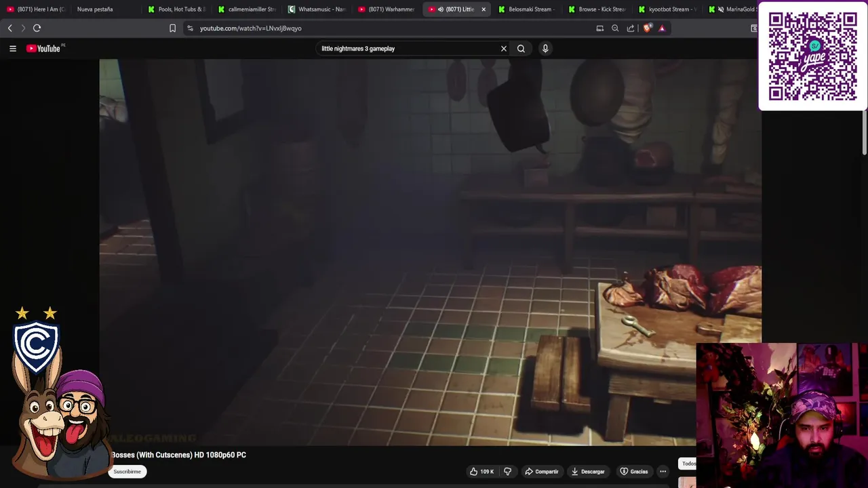Switch to the MarinaGold tab
This screenshot has height=488, width=868.
click(x=732, y=9)
